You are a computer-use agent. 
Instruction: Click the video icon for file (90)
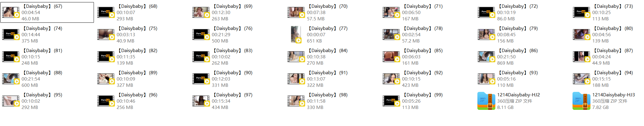click(201, 79)
